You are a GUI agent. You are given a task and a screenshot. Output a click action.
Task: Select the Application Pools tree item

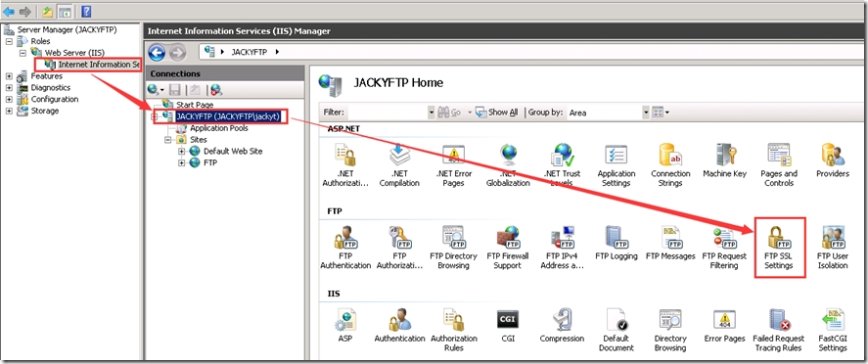[218, 128]
